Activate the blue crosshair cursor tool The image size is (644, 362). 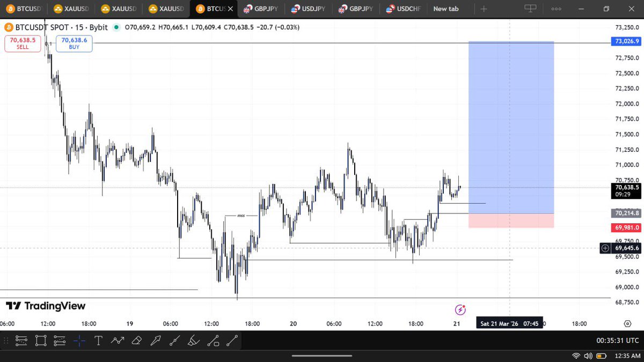[79, 340]
